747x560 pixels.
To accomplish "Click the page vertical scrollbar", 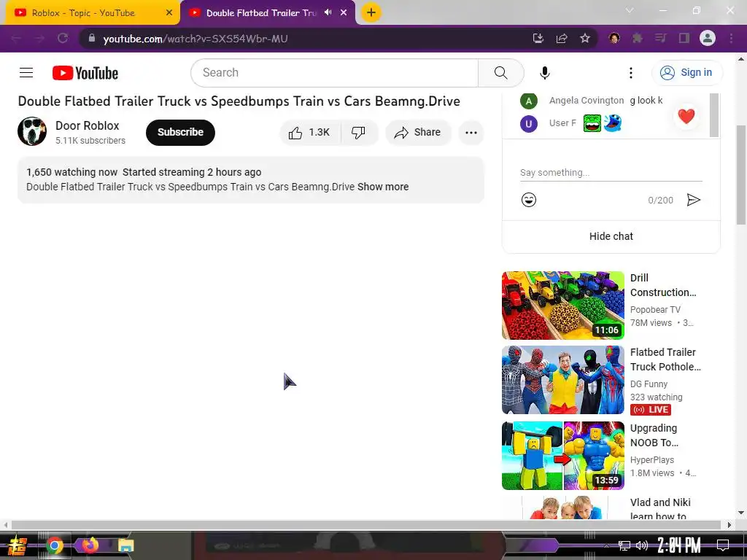I will [741, 174].
